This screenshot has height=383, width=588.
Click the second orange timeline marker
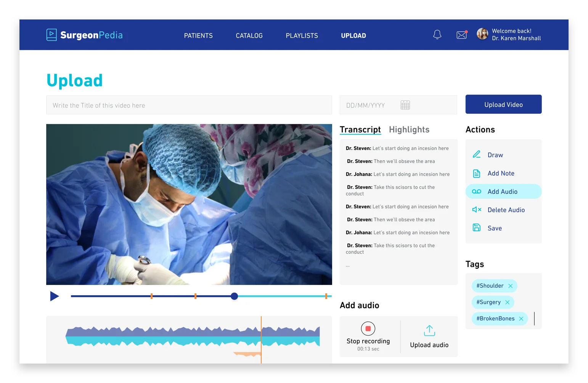(x=195, y=296)
